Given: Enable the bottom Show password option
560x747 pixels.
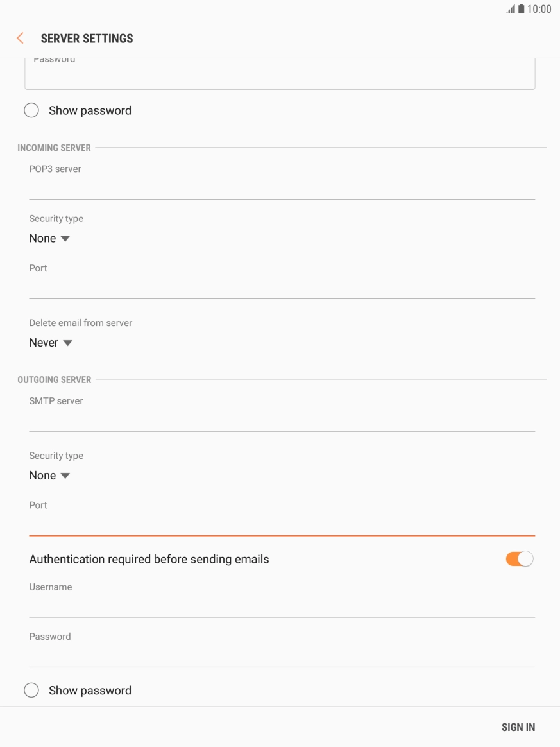Looking at the screenshot, I should tap(31, 691).
